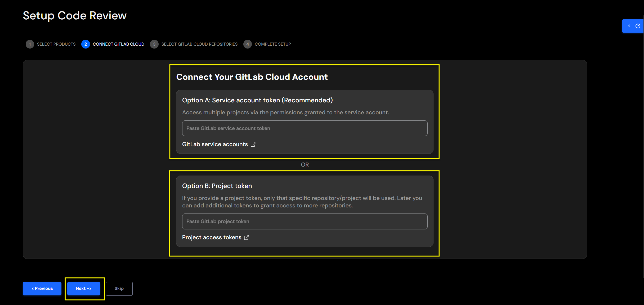Select Connect GitLab Cloud step label
This screenshot has height=305, width=644.
point(118,44)
